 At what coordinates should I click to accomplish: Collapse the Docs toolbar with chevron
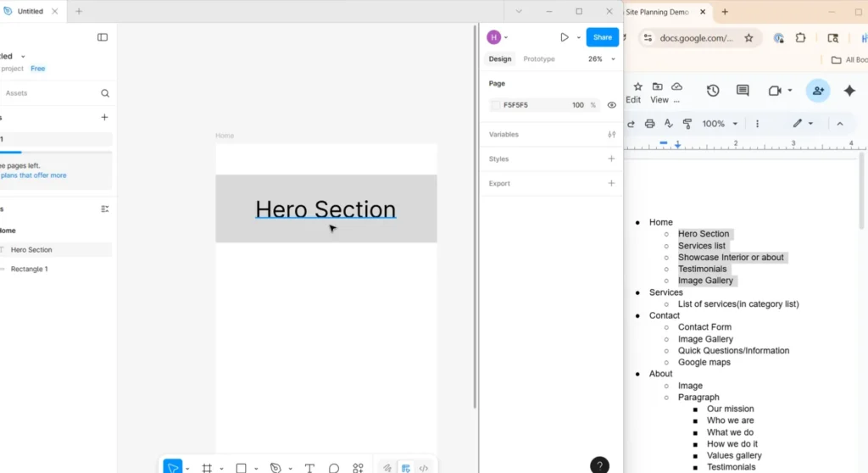pyautogui.click(x=840, y=124)
